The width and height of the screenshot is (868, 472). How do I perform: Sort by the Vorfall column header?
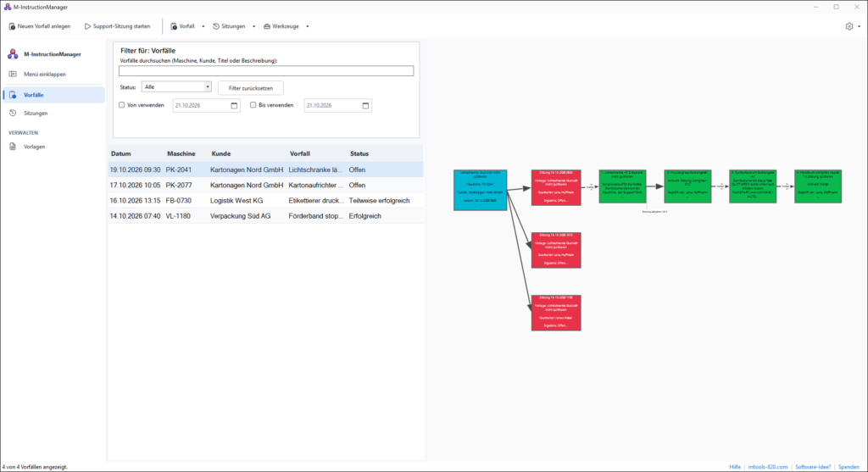(317, 153)
